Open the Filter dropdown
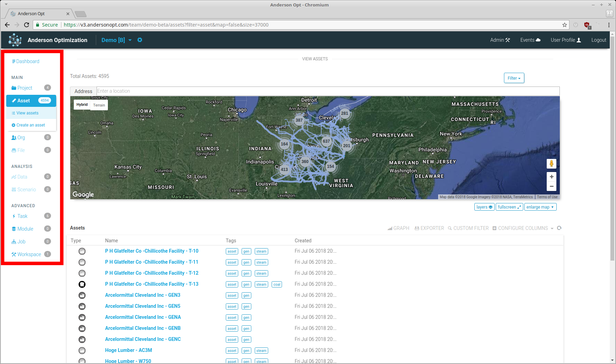 [x=514, y=78]
